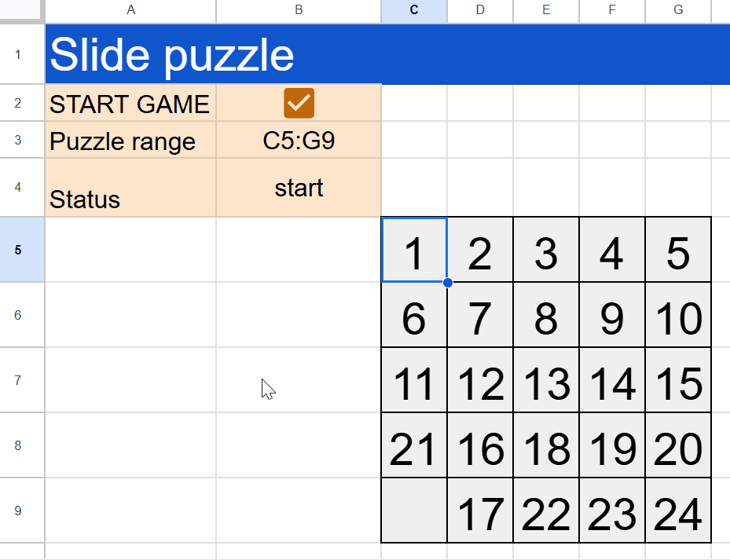This screenshot has width=730, height=560.
Task: Click the empty blank puzzle tile
Action: point(413,511)
